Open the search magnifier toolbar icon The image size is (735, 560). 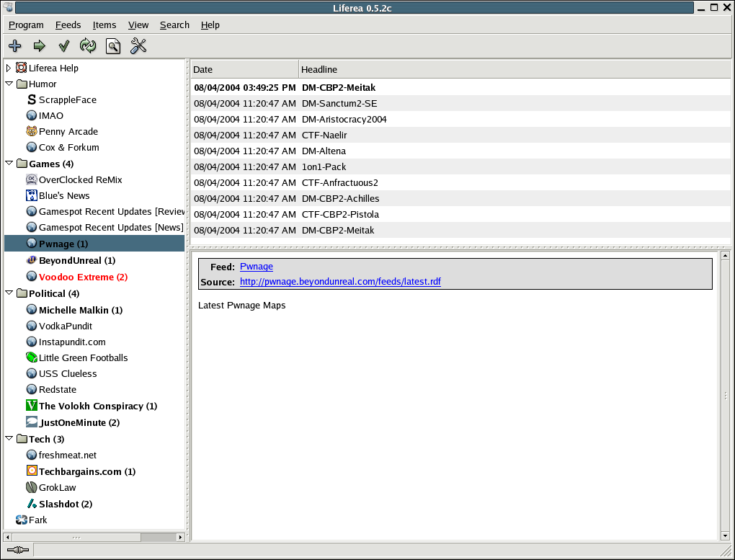[x=112, y=46]
